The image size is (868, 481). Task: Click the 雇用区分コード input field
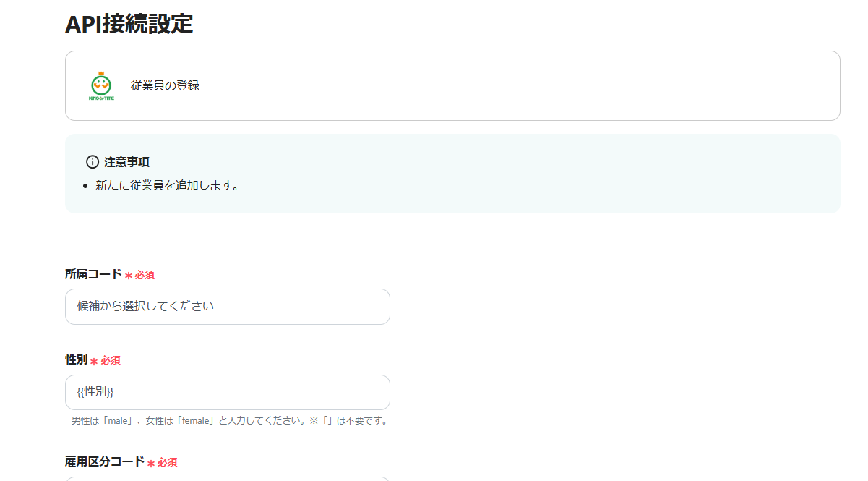[x=228, y=478]
